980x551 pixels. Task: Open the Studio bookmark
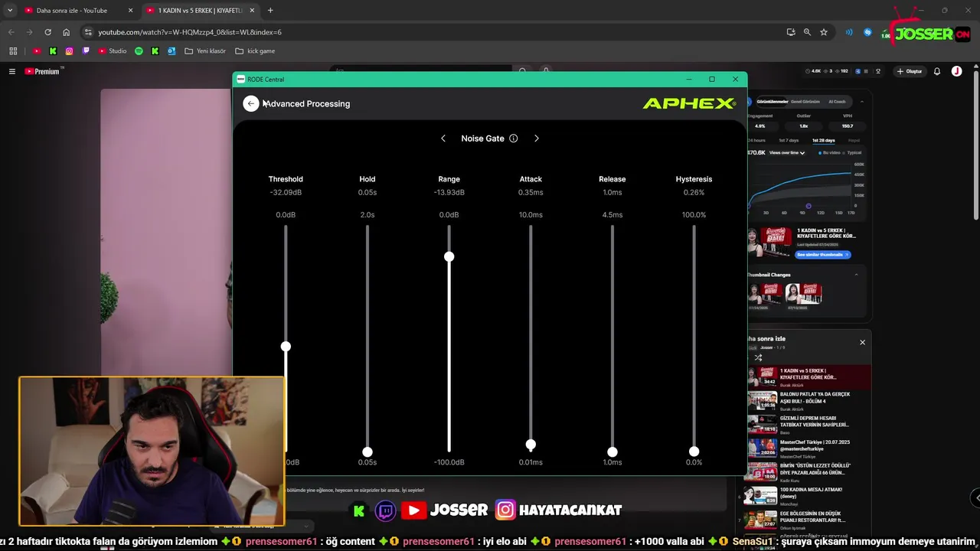coord(113,51)
